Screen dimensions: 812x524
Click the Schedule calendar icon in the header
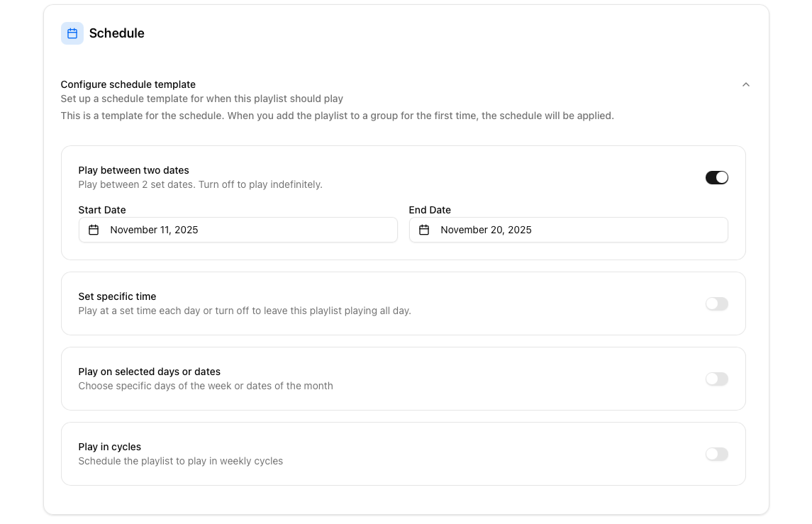pos(72,33)
